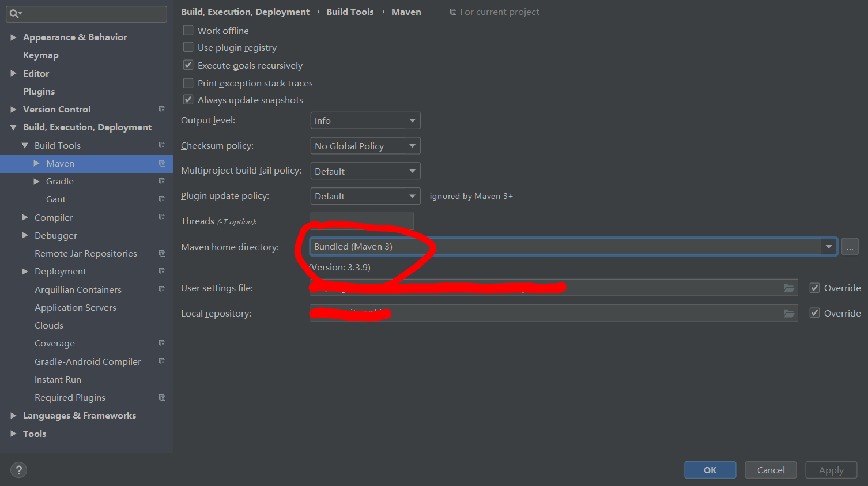This screenshot has width=868, height=486.
Task: Expand the Maven node arrow
Action: tap(36, 164)
